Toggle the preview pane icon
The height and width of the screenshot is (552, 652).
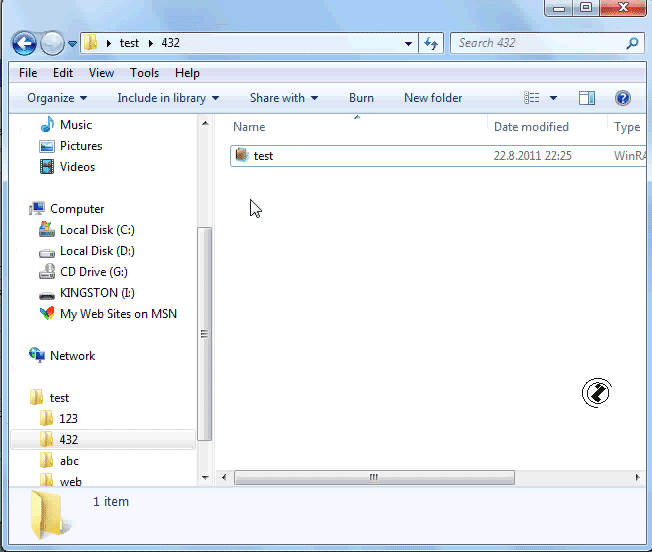click(x=587, y=98)
